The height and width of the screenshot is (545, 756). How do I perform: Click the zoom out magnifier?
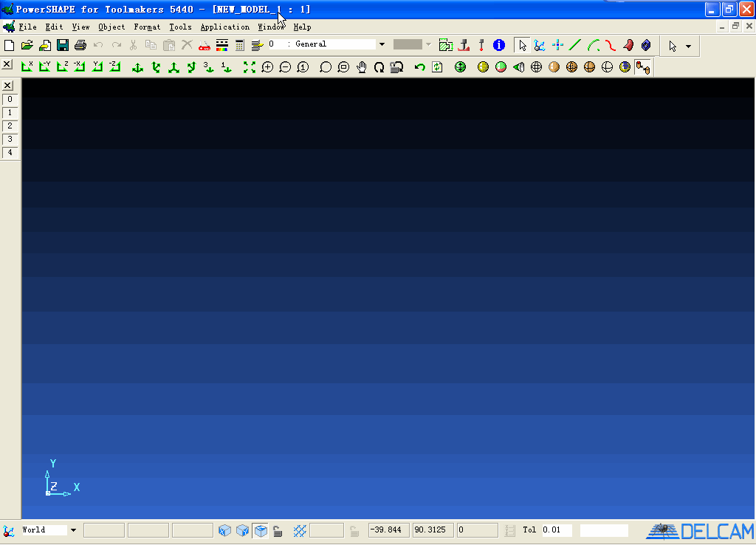[x=285, y=67]
